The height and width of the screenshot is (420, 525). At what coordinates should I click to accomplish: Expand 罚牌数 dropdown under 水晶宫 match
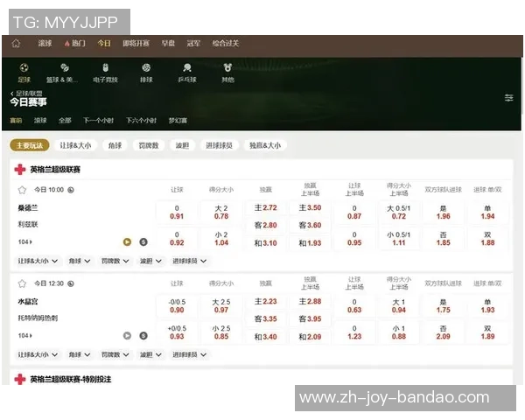click(115, 354)
